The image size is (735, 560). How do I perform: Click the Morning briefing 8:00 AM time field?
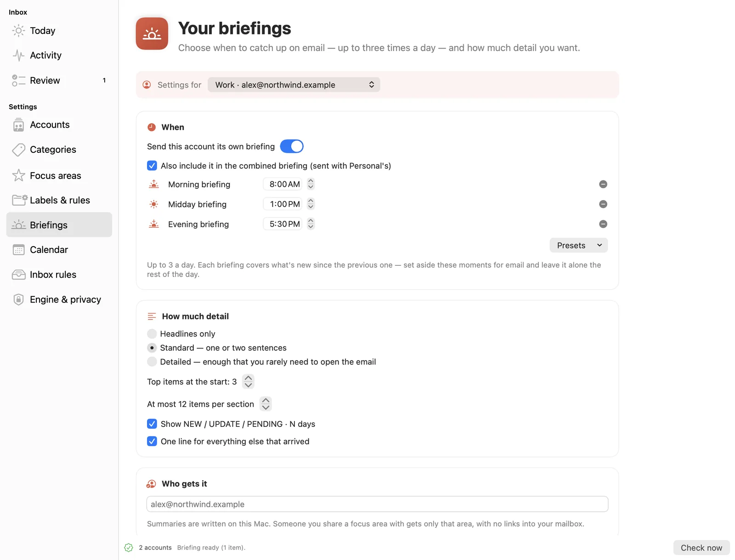[x=283, y=184]
